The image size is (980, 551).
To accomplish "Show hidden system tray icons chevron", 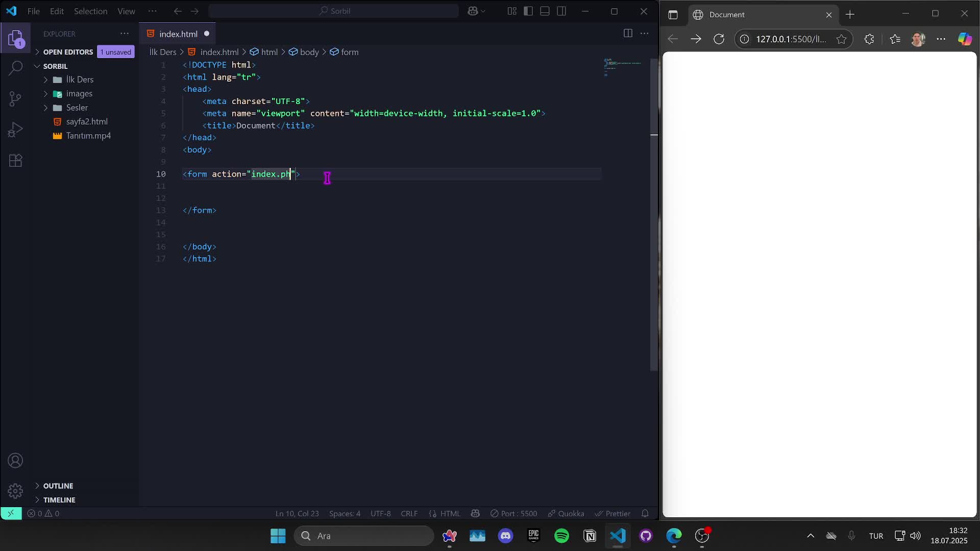I will click(x=811, y=536).
